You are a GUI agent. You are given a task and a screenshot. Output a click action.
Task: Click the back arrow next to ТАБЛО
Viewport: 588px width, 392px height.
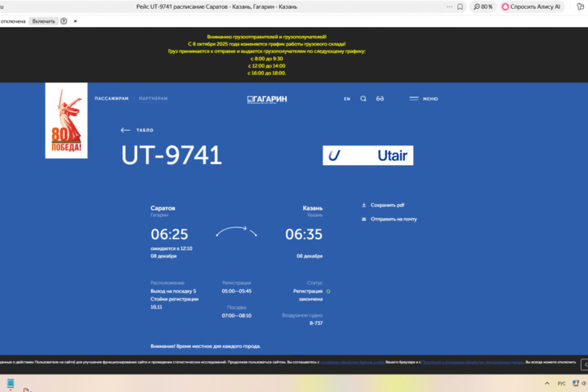point(125,130)
